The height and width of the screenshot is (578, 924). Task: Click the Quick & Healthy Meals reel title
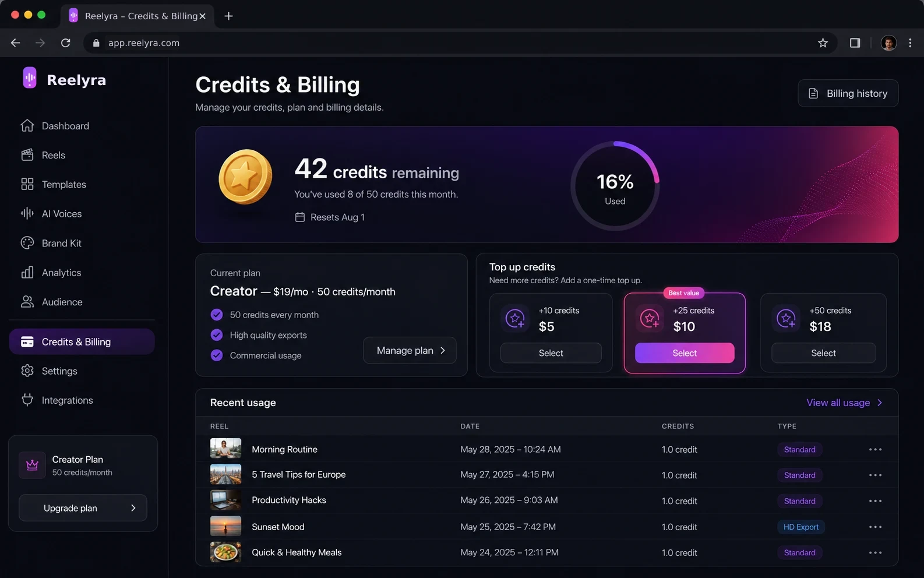click(297, 552)
